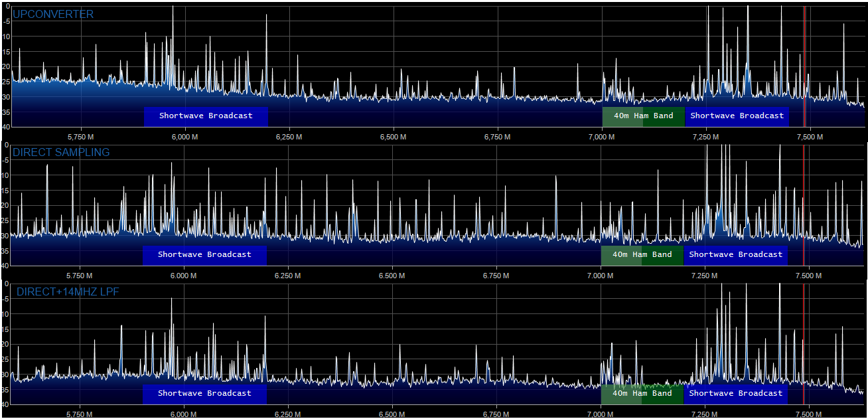The image size is (868, 419).
Task: Click right Shortwave Broadcast band in Upconverter panel
Action: [737, 116]
